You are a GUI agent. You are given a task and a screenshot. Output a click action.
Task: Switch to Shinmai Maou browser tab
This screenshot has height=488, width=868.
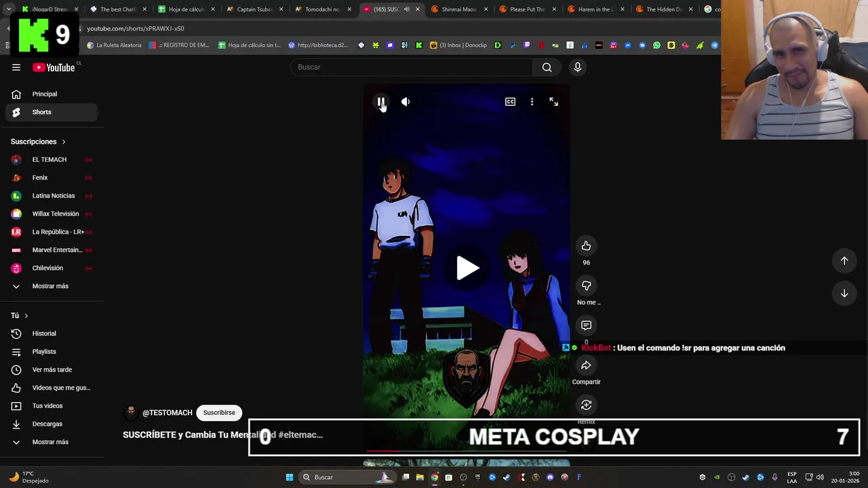pos(458,9)
